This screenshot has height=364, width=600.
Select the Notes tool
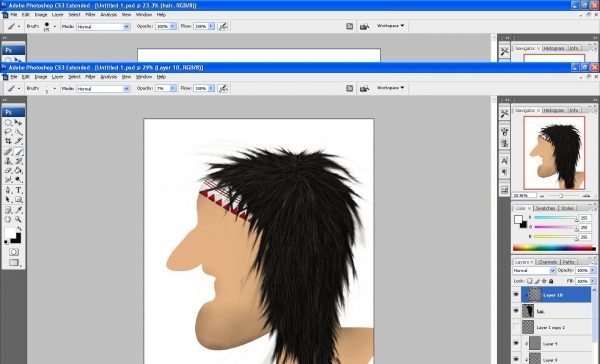pos(8,210)
